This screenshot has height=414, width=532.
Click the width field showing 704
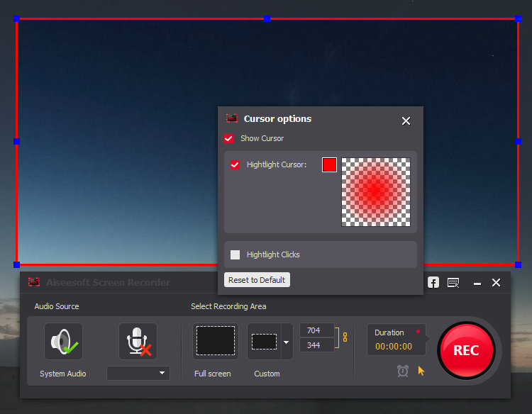click(316, 330)
